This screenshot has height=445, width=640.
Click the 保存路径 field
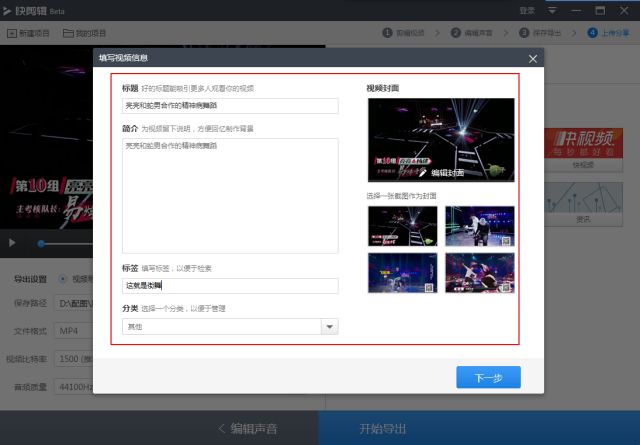click(74, 303)
